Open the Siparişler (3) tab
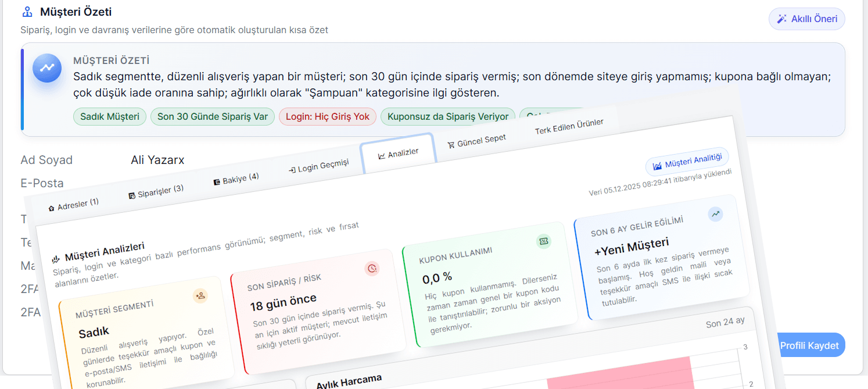This screenshot has width=868, height=389. click(x=156, y=191)
